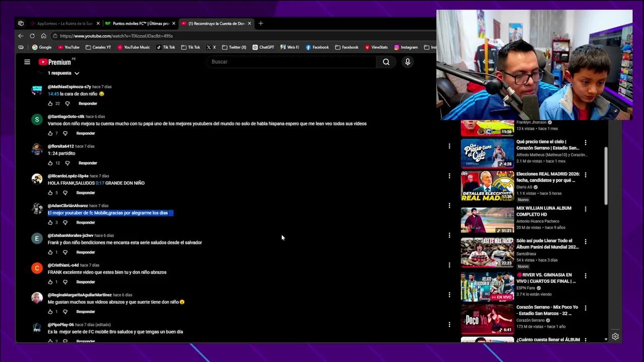
Task: Open the YouTube hamburger guide menu
Action: [x=27, y=62]
